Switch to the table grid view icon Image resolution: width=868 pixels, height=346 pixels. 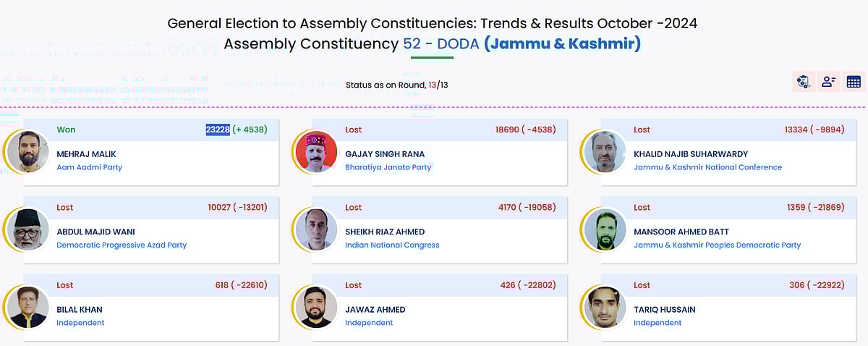pyautogui.click(x=854, y=82)
